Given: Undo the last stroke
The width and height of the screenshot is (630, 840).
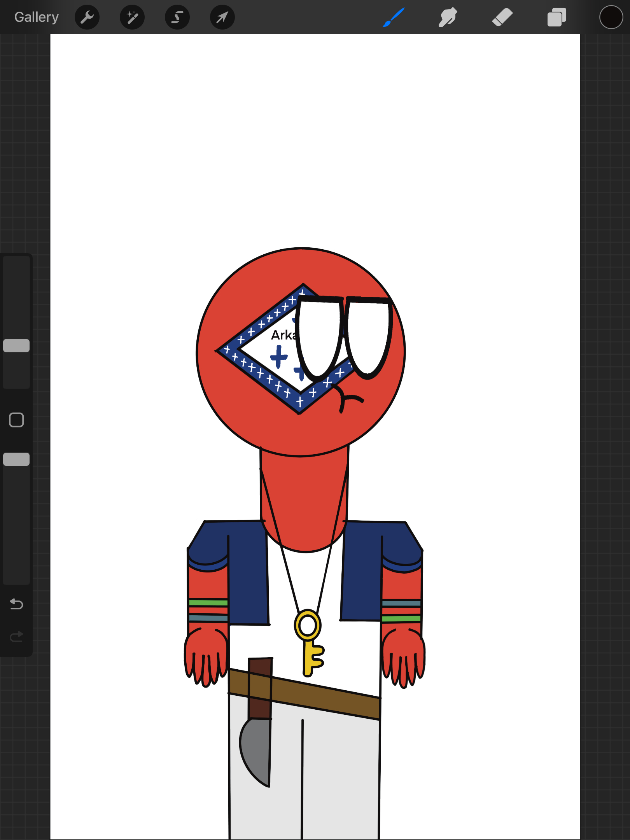Looking at the screenshot, I should 16,604.
